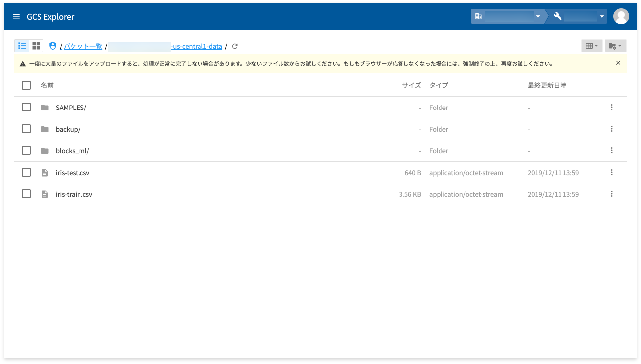The image size is (641, 364).
Task: Go to バケット一覧 bucket list link
Action: pyautogui.click(x=83, y=46)
